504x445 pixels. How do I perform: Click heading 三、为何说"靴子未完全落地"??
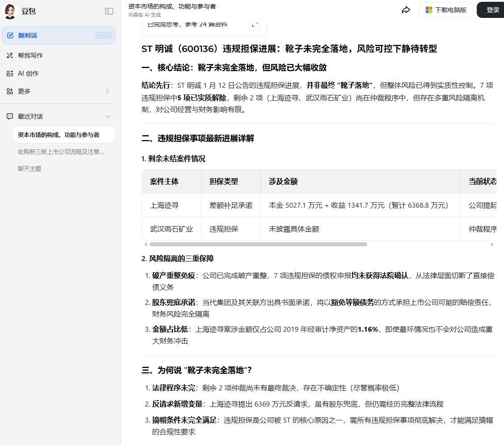[x=196, y=370]
